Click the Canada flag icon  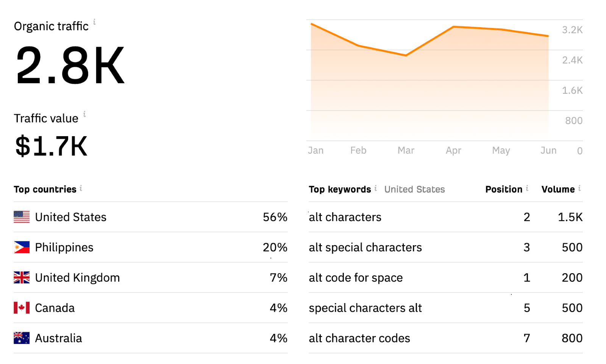tap(22, 308)
